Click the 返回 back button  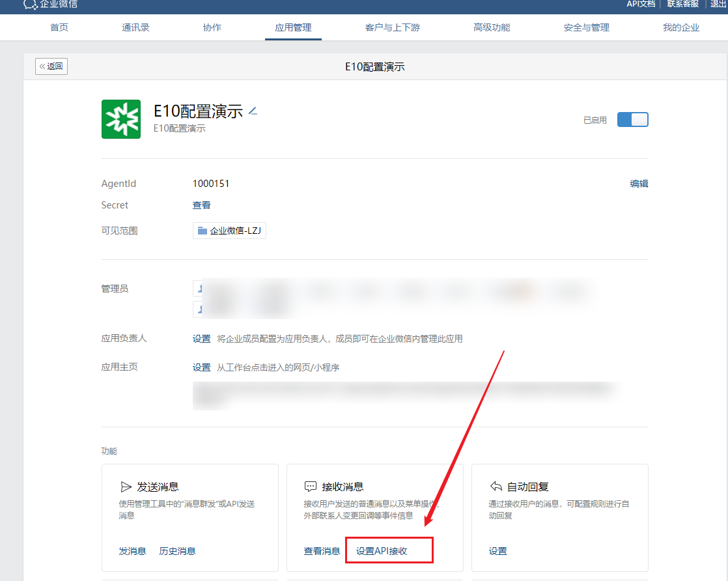coord(51,66)
